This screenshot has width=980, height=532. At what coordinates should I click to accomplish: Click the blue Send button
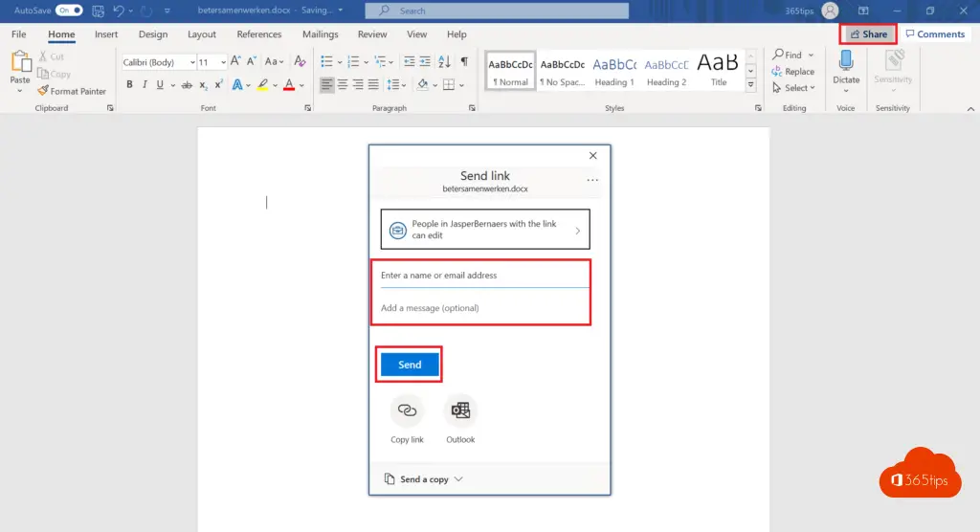(410, 365)
